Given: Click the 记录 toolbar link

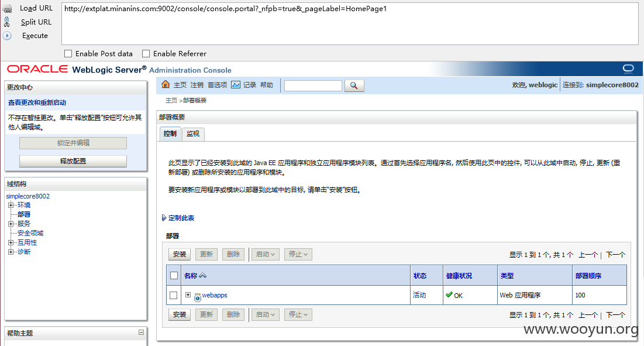Looking at the screenshot, I should (x=250, y=85).
